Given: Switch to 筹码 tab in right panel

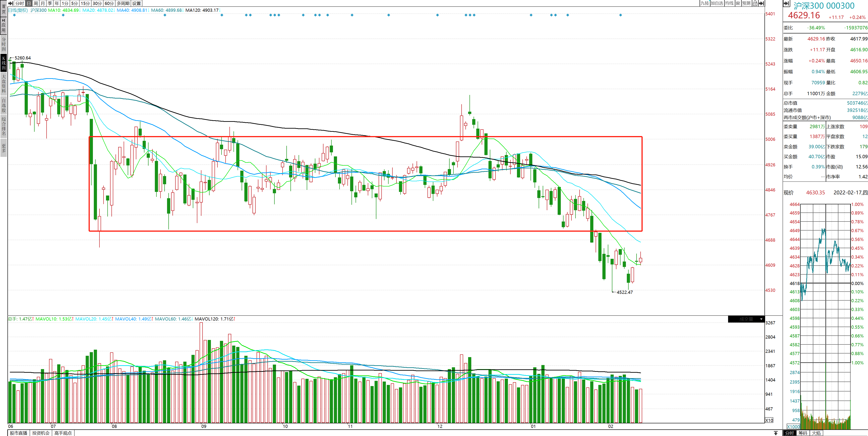Looking at the screenshot, I should pyautogui.click(x=803, y=433).
